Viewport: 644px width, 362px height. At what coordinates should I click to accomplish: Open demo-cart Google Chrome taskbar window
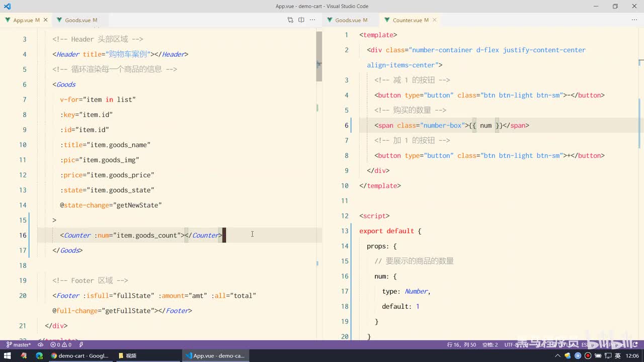pyautogui.click(x=79, y=355)
